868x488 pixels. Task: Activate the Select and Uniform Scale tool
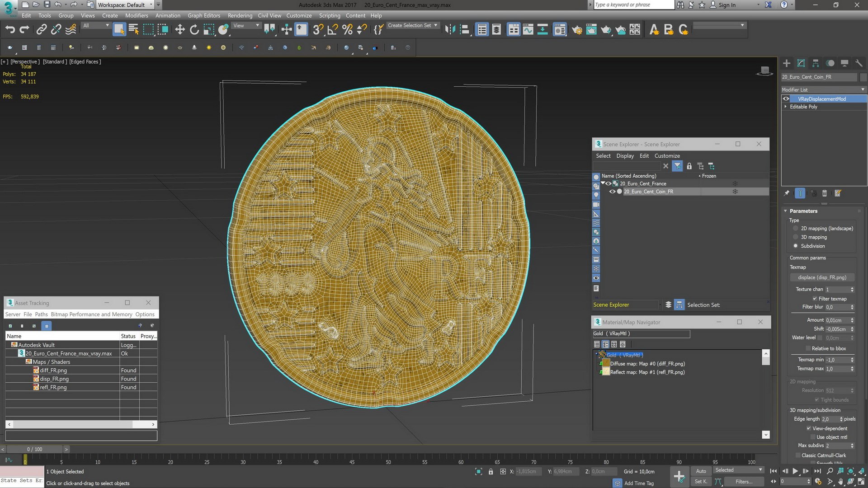tap(209, 30)
